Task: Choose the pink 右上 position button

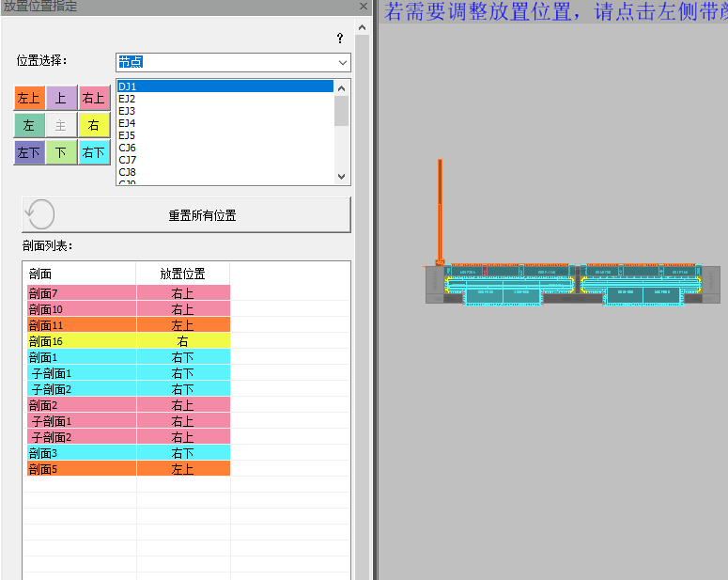Action: (93, 98)
